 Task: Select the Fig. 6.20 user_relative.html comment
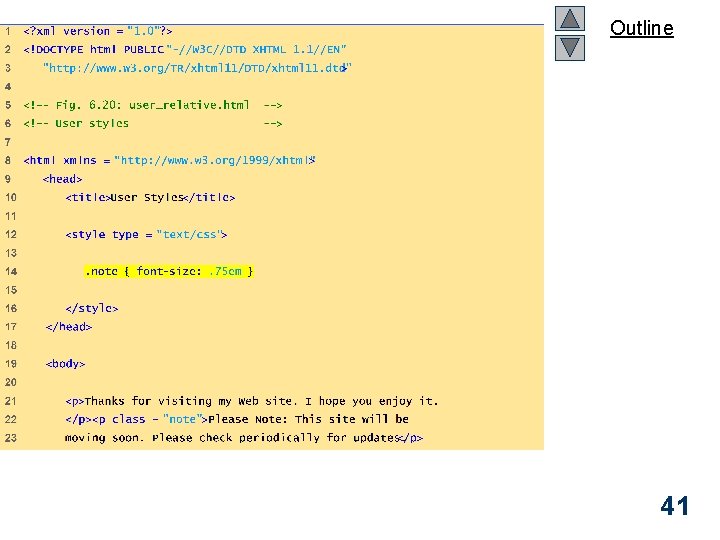point(152,105)
